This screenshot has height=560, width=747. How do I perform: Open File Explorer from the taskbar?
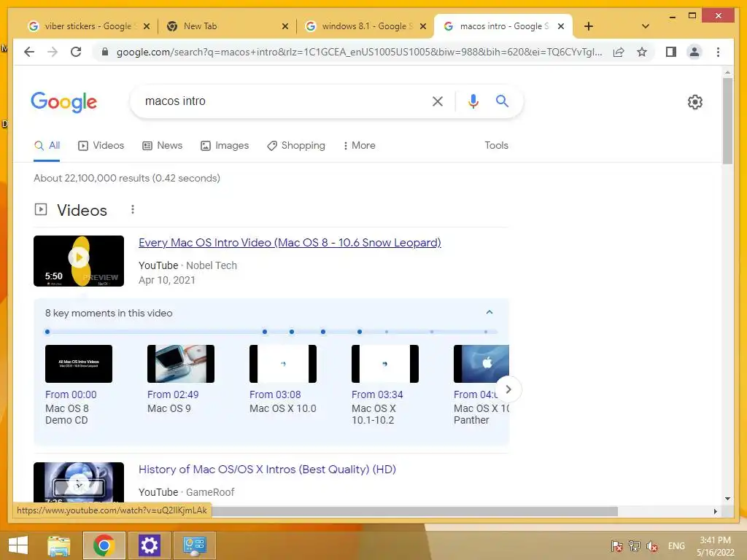click(59, 545)
